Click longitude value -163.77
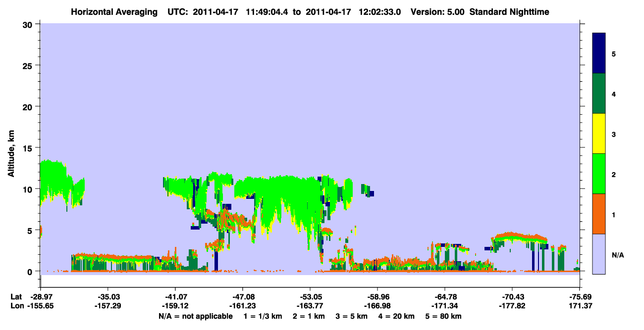Image resolution: width=644 pixels, height=330 pixels. click(310, 306)
